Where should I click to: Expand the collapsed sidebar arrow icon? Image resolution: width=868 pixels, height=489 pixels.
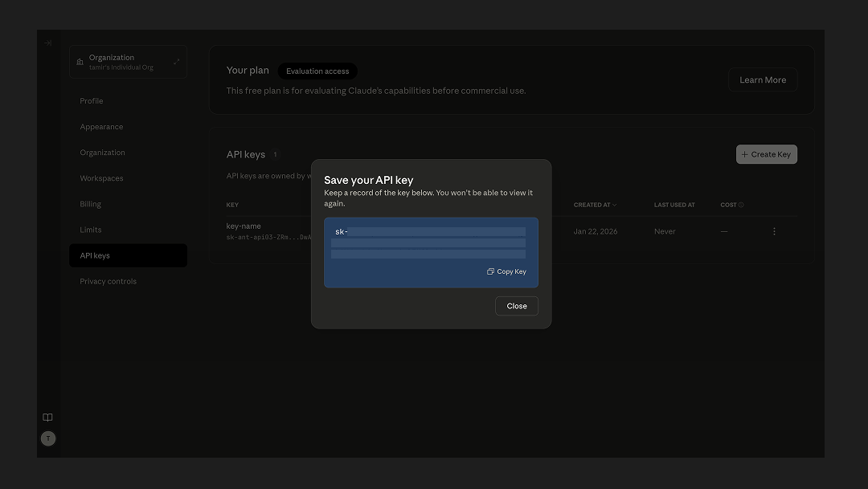48,43
